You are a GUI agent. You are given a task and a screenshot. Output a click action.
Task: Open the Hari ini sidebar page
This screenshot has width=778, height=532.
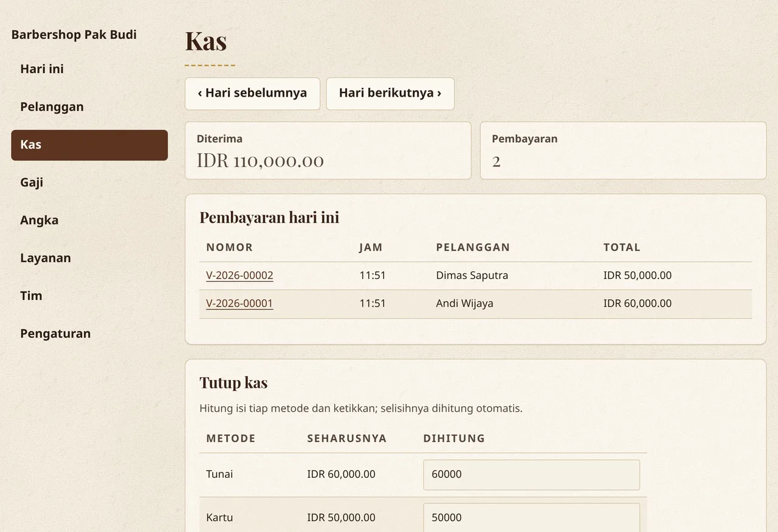coord(89,69)
